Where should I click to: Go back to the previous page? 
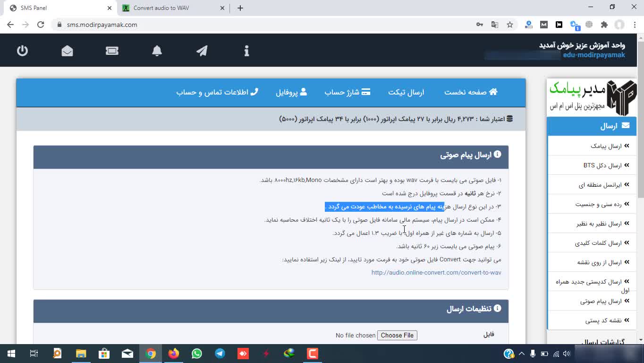coord(10,25)
